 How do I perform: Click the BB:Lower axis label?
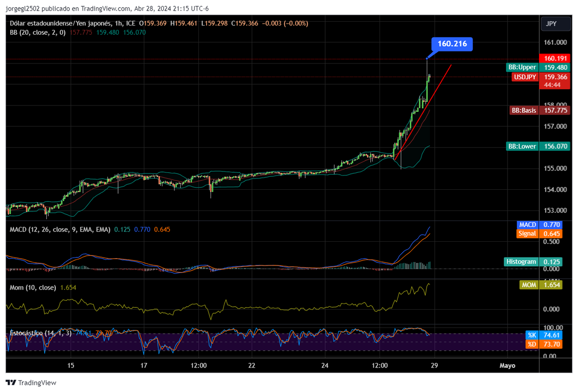[x=522, y=146]
